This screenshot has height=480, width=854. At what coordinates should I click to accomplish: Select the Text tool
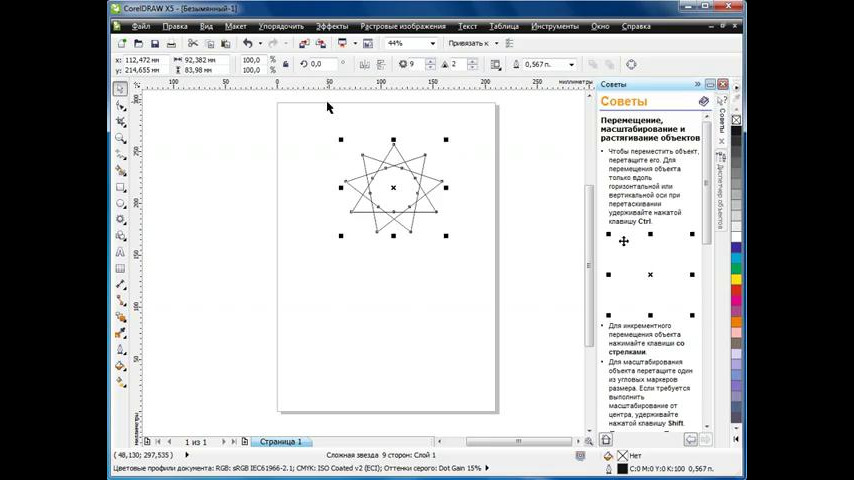tap(120, 252)
